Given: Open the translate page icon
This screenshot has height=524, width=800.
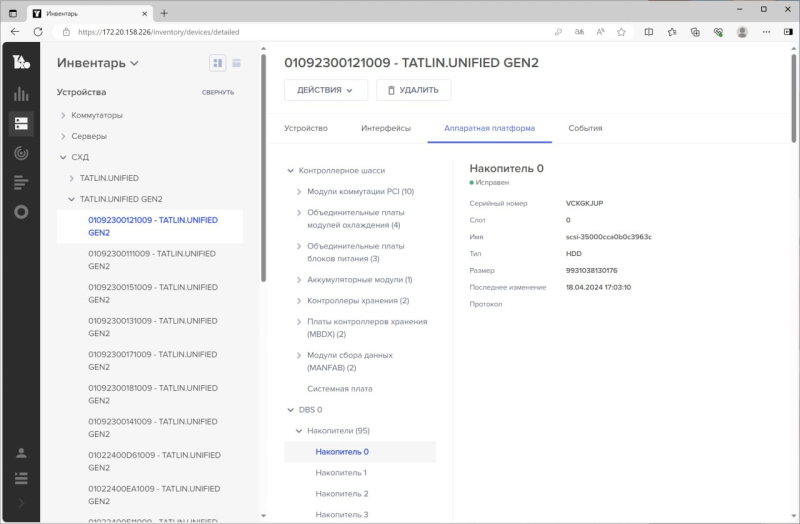Looking at the screenshot, I should tap(579, 32).
